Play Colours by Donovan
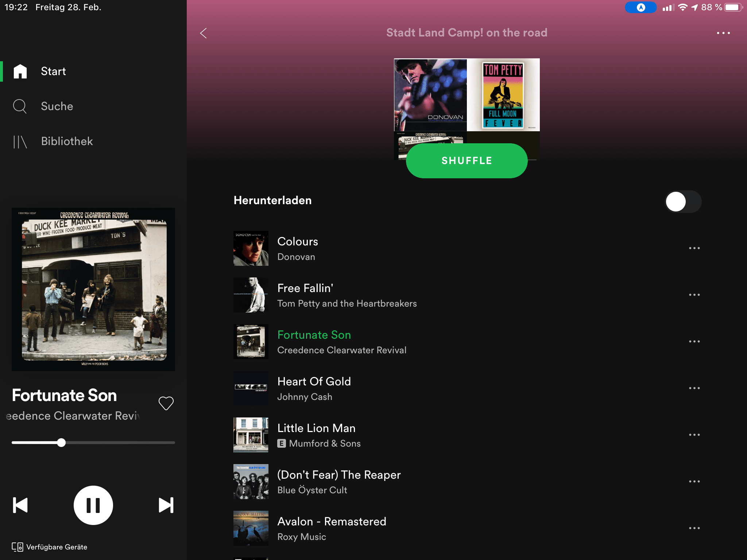 (467, 248)
